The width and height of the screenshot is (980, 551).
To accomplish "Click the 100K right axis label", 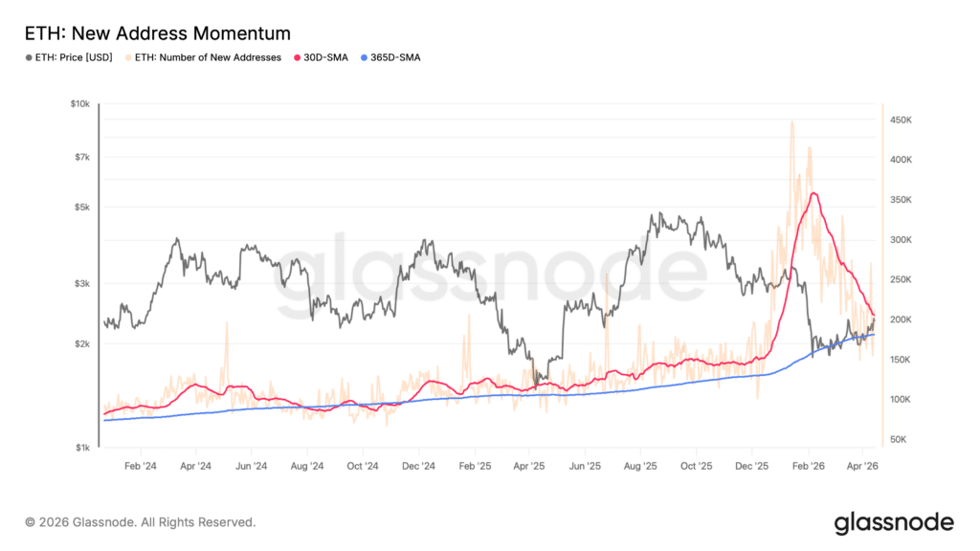I will 901,399.
